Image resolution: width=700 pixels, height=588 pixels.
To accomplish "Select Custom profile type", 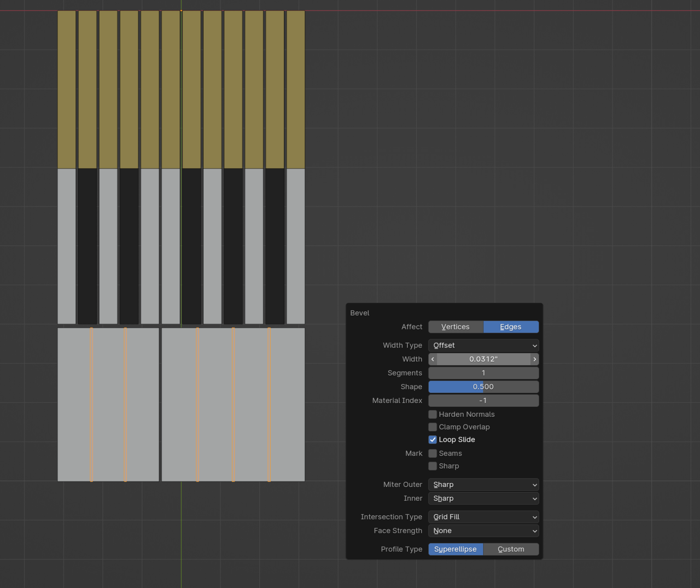I will tap(511, 549).
